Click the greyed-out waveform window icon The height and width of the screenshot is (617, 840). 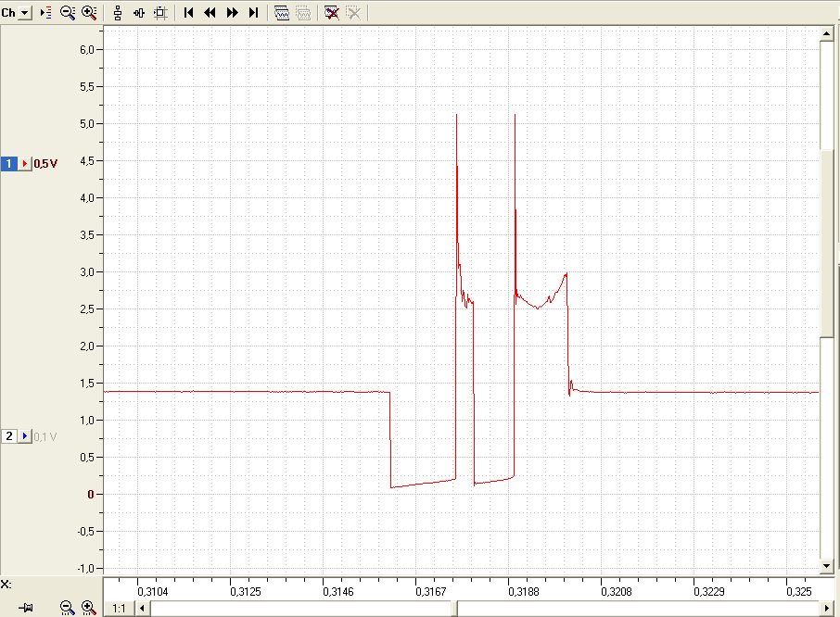(x=303, y=13)
